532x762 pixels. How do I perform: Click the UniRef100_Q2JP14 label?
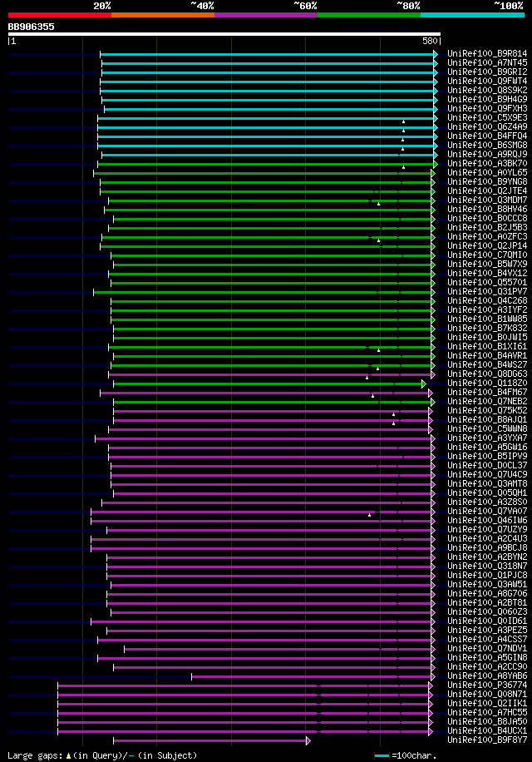tap(487, 246)
